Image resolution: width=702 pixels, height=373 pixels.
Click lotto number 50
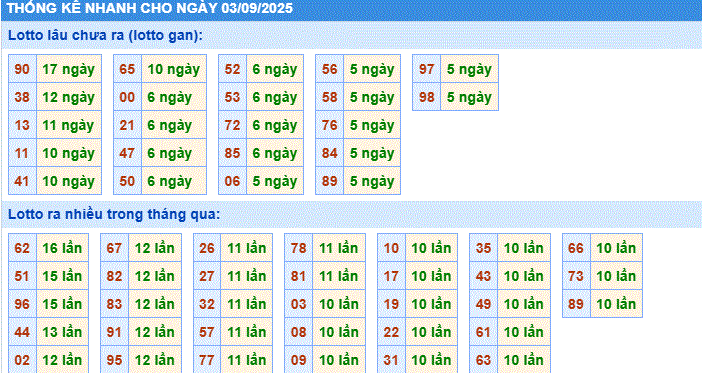click(x=127, y=181)
